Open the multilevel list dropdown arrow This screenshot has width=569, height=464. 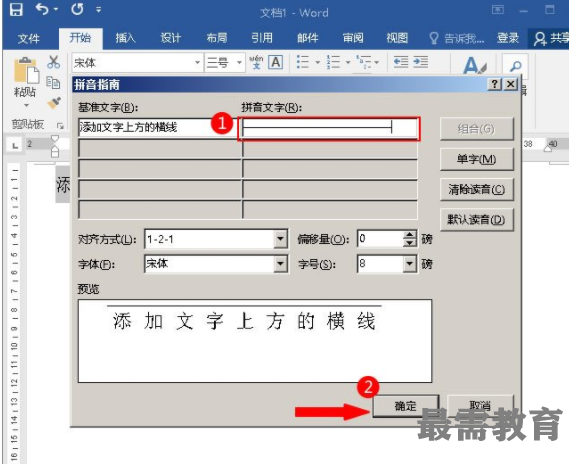tap(377, 62)
